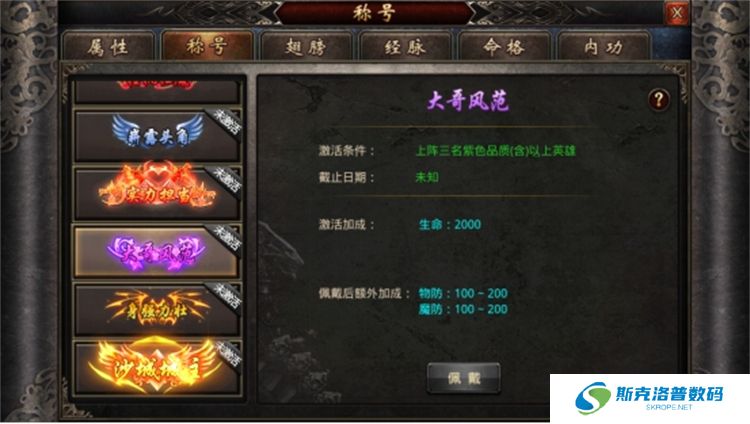Screen dimensions: 750x424
Task: Select the golden 身强力壮 title badge
Action: coord(157,310)
